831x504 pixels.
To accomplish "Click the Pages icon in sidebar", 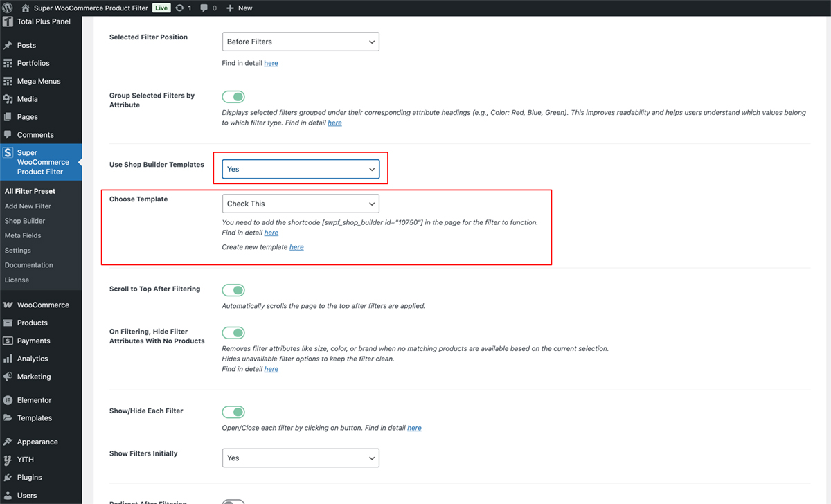I will point(8,117).
